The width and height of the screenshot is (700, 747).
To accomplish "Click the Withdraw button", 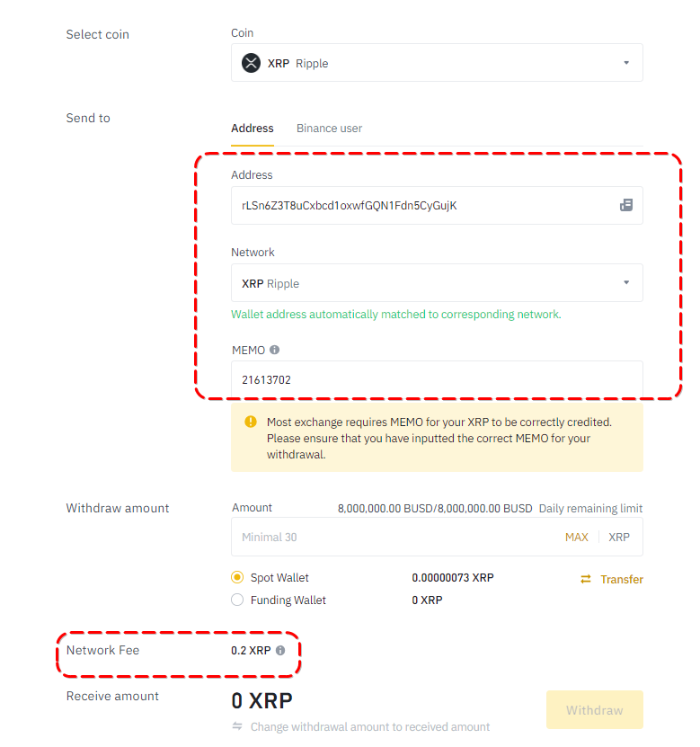I will [x=594, y=710].
